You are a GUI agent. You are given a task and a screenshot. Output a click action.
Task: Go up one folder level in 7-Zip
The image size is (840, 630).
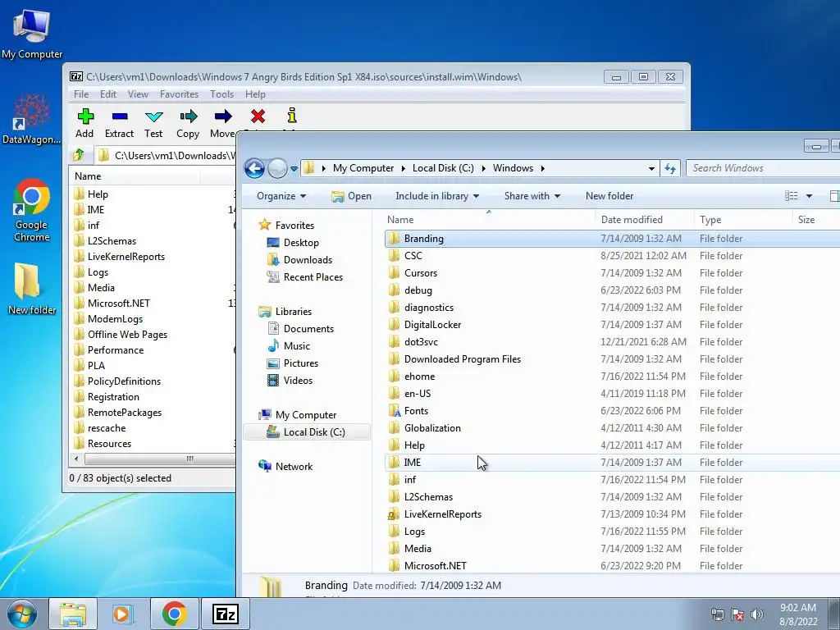(80, 155)
